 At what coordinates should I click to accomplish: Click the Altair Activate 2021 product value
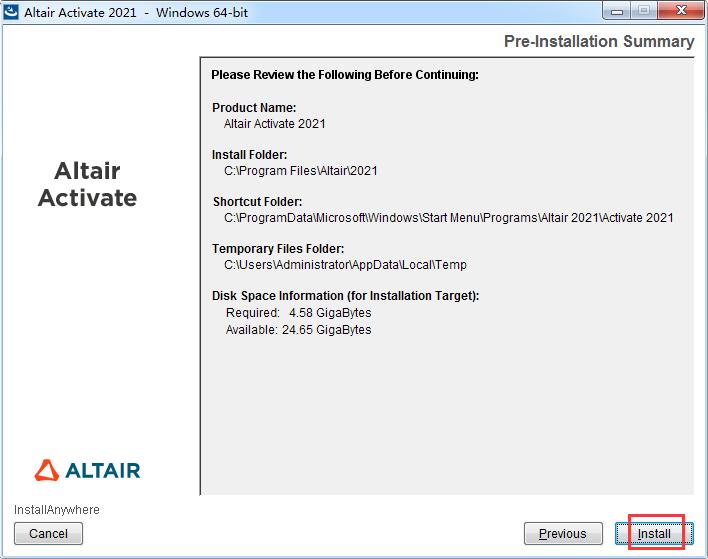click(274, 124)
